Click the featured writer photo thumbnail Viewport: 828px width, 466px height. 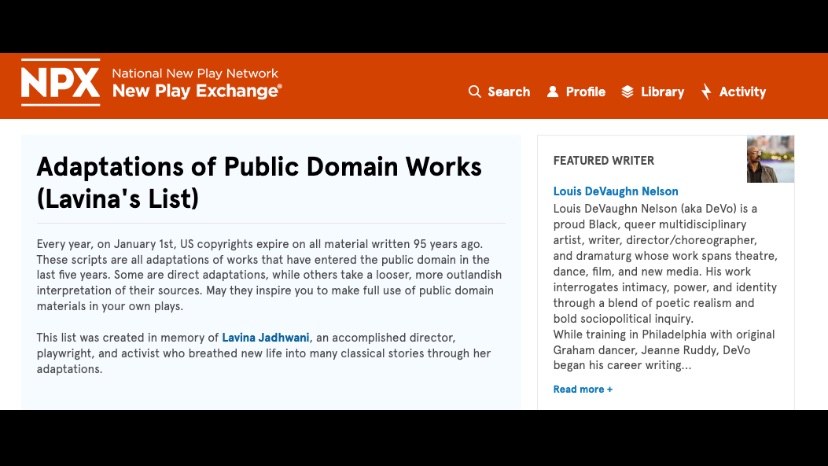[x=770, y=159]
